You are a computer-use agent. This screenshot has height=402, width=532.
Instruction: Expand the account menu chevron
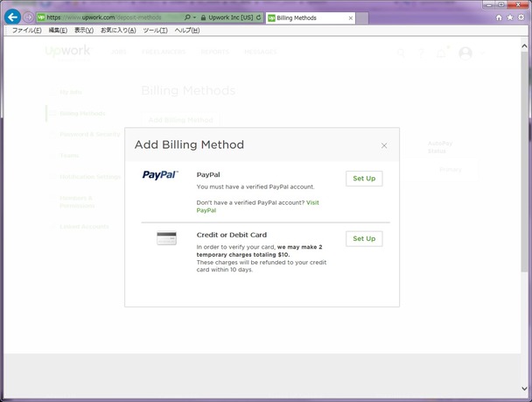[x=482, y=53]
